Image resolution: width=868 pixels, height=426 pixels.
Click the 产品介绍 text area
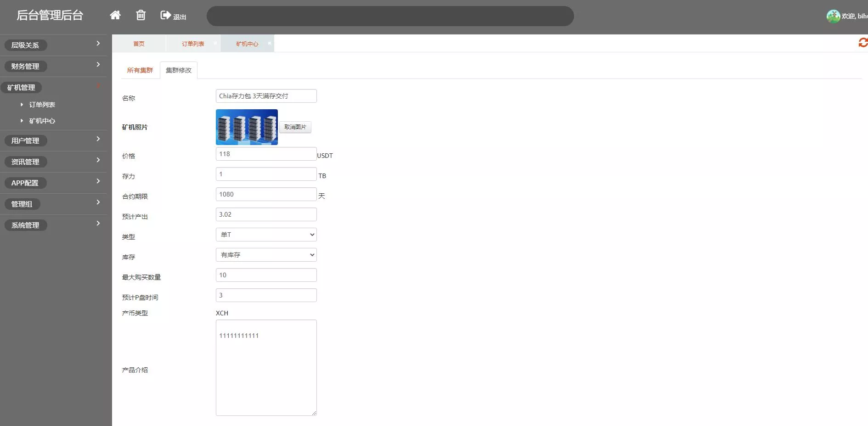[x=266, y=368]
